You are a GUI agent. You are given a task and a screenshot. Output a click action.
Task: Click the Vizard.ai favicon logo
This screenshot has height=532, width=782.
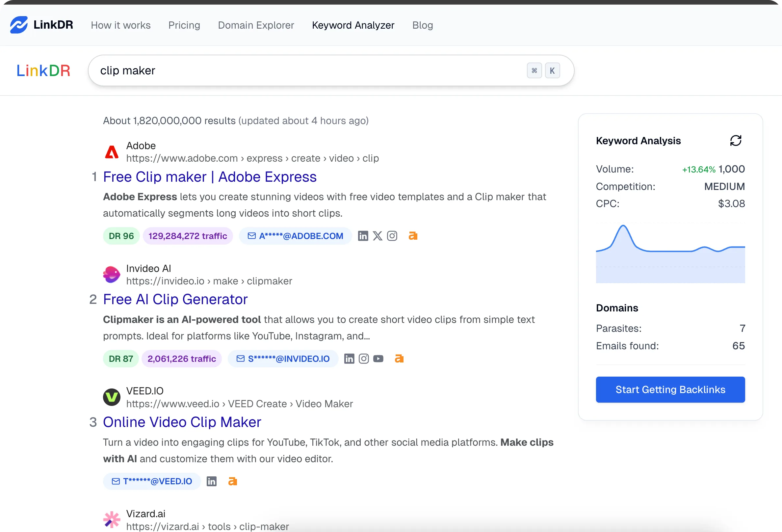point(112,520)
